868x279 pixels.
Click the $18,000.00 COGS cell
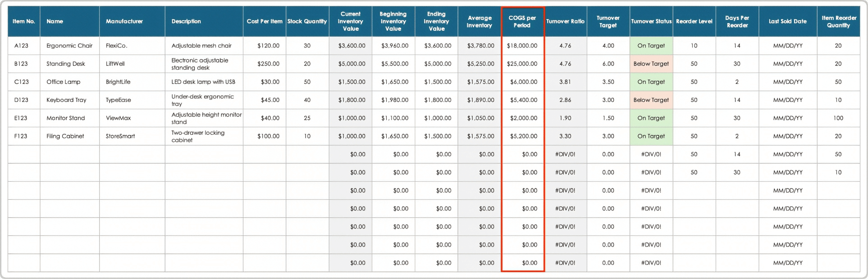click(x=522, y=46)
